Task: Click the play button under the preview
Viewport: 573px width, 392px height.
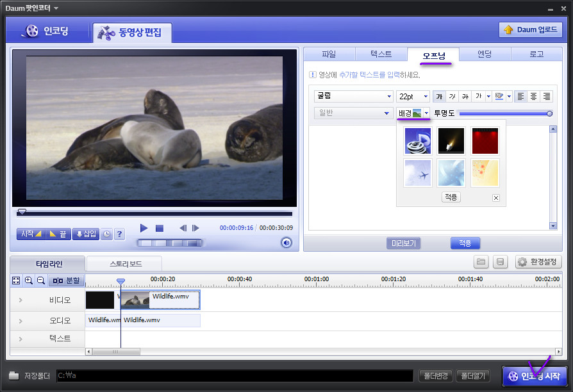Action: 144,228
